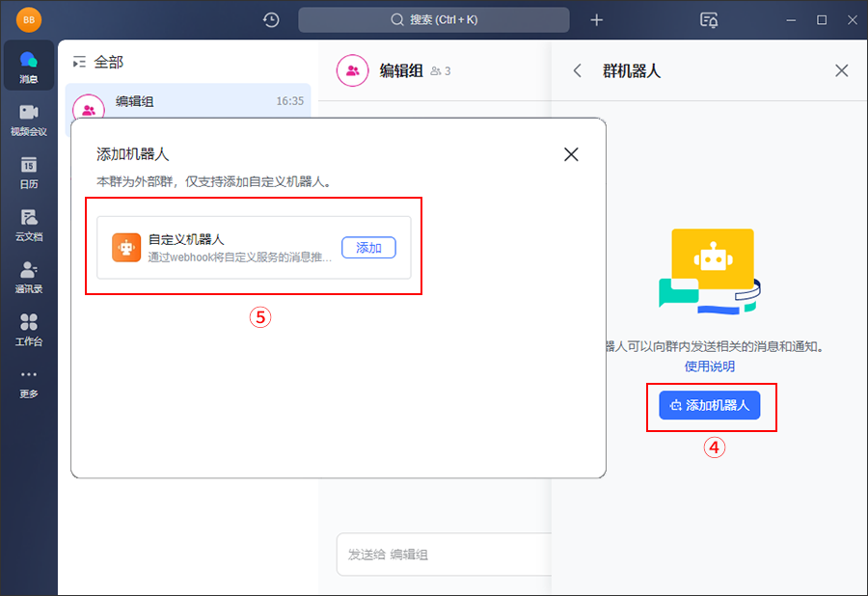Go back from the 群机器人 panel

click(x=578, y=70)
